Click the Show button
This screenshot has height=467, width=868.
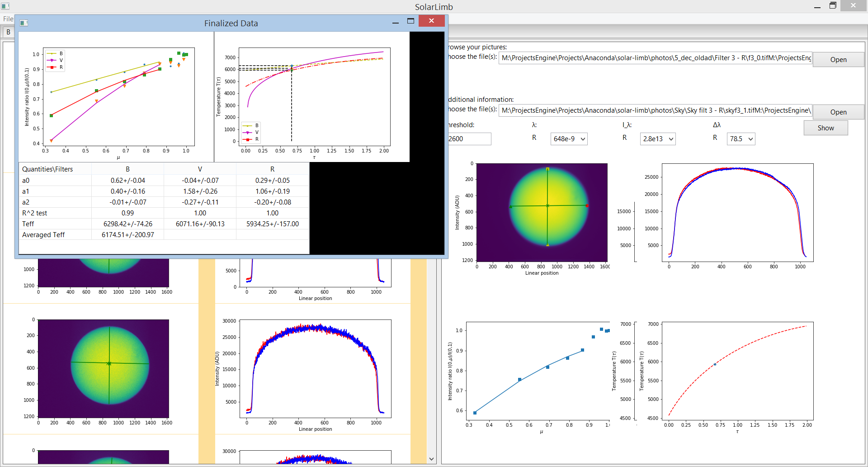point(826,128)
